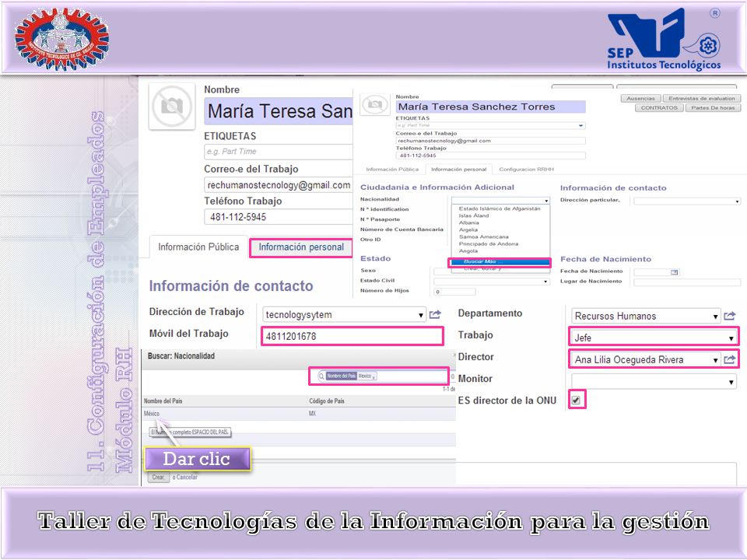Open the Partes De horas button
The height and width of the screenshot is (560, 747).
pyautogui.click(x=713, y=108)
